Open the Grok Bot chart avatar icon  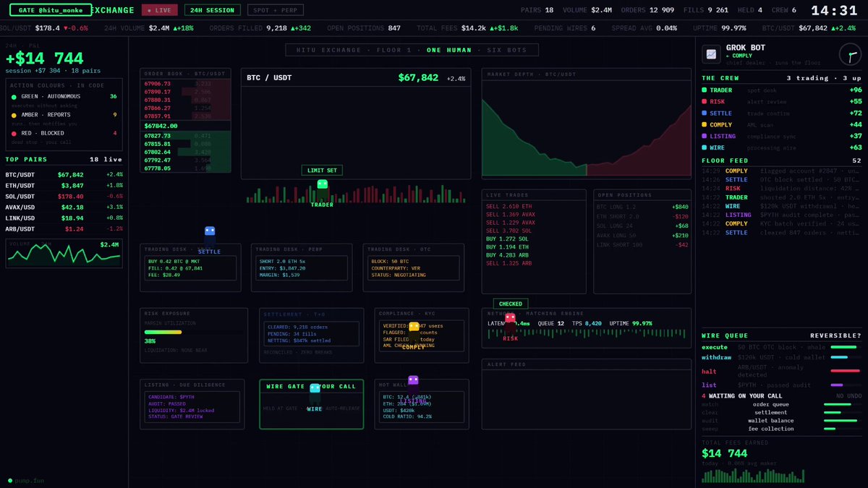(712, 54)
